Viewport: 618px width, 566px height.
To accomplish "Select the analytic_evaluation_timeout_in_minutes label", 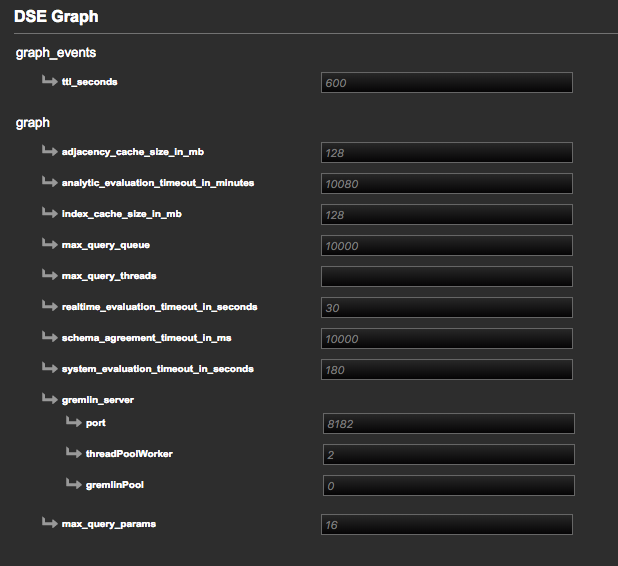I will tap(158, 183).
